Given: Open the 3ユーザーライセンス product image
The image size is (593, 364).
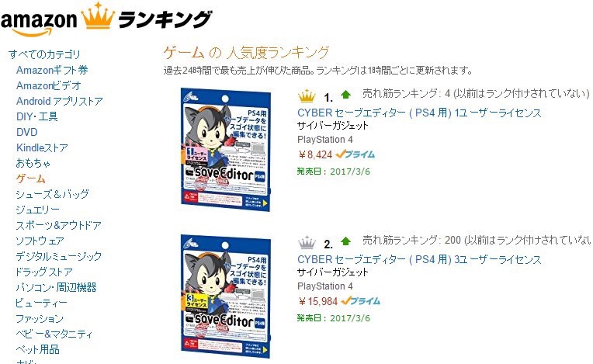Looking at the screenshot, I should [x=226, y=296].
